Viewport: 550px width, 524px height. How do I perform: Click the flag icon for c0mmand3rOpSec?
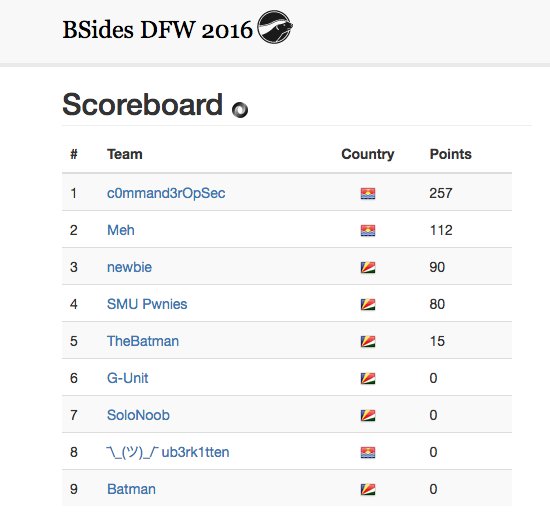coord(368,194)
